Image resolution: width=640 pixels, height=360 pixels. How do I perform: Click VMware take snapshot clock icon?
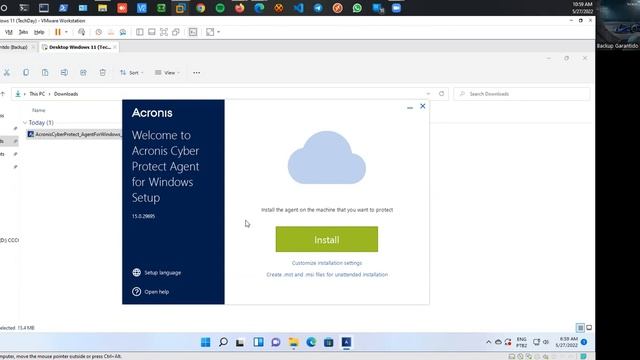98,32
